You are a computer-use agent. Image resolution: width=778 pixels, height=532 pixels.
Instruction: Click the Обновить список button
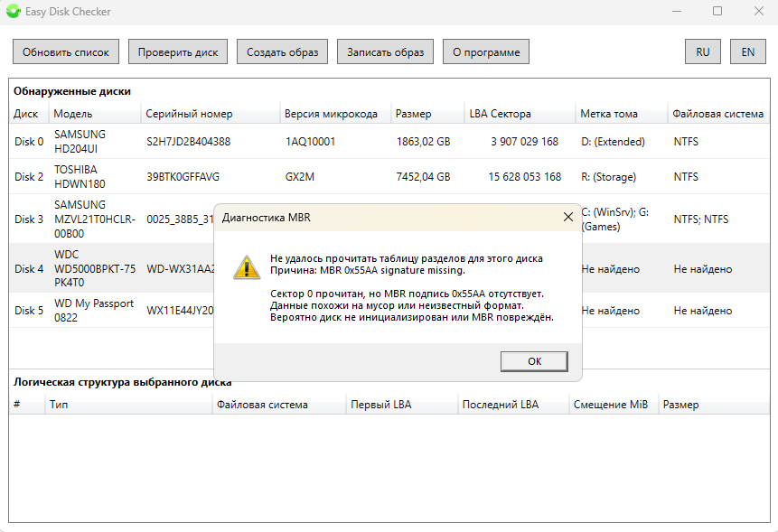[x=66, y=52]
